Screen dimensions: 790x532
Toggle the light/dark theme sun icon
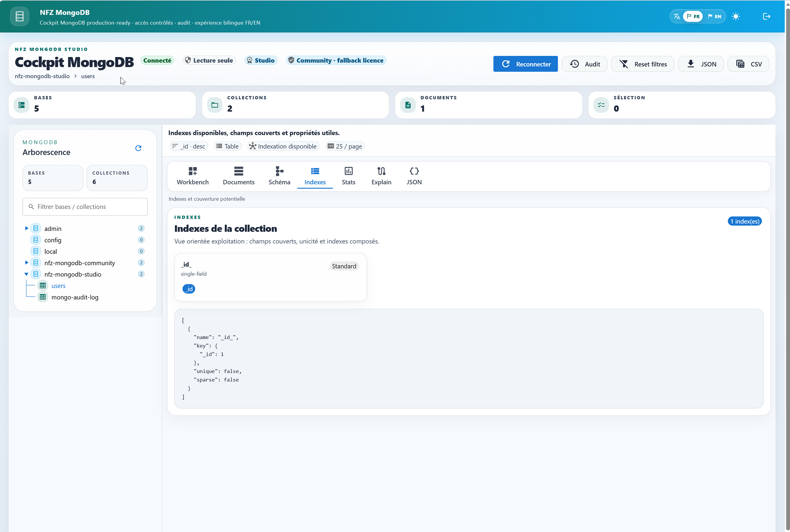tap(735, 16)
